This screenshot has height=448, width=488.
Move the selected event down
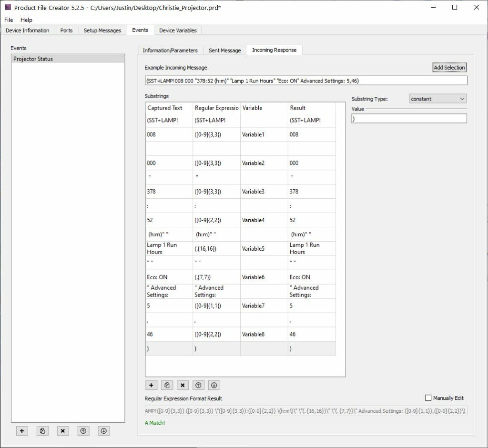[103, 431]
